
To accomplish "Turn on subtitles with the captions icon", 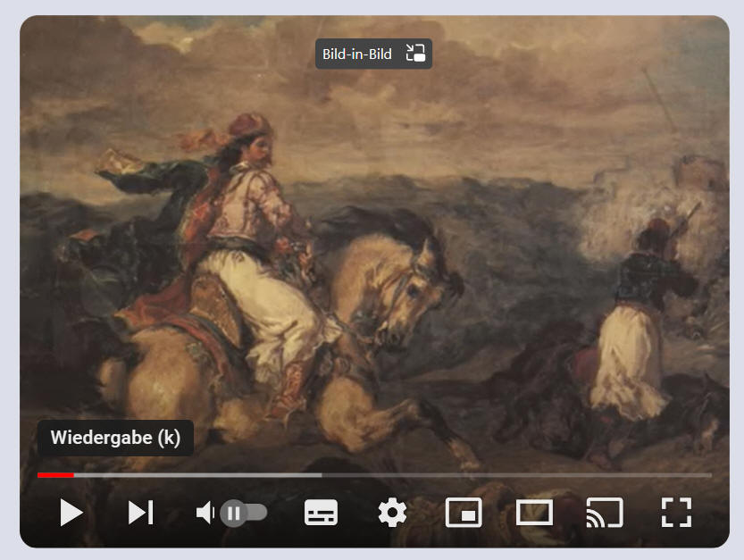I will tap(321, 513).
